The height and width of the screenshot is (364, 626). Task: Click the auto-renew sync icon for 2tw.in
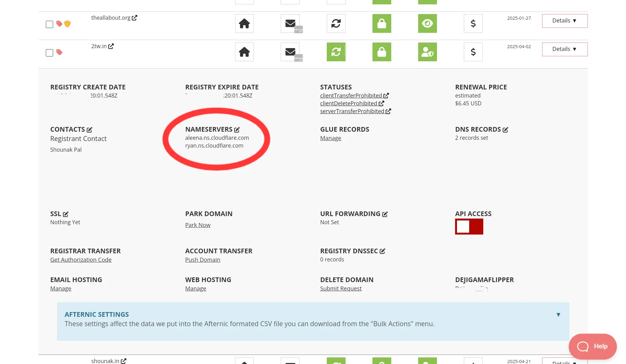(336, 52)
